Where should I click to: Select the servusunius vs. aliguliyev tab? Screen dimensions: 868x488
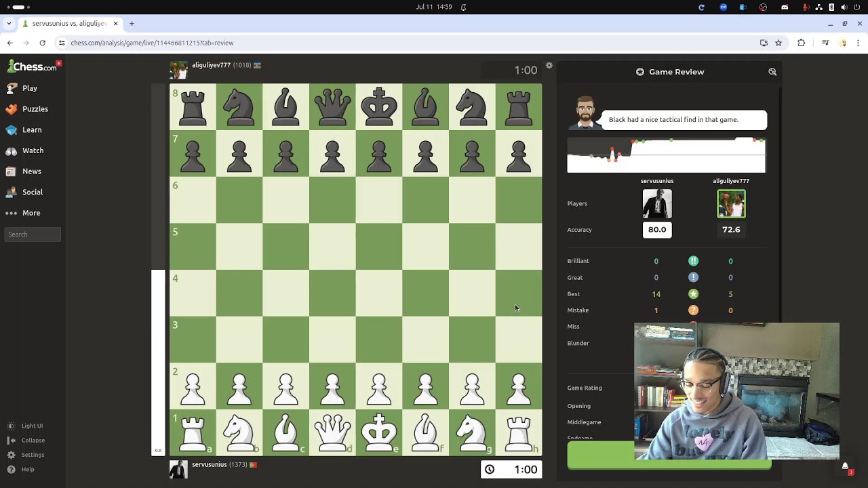(71, 24)
